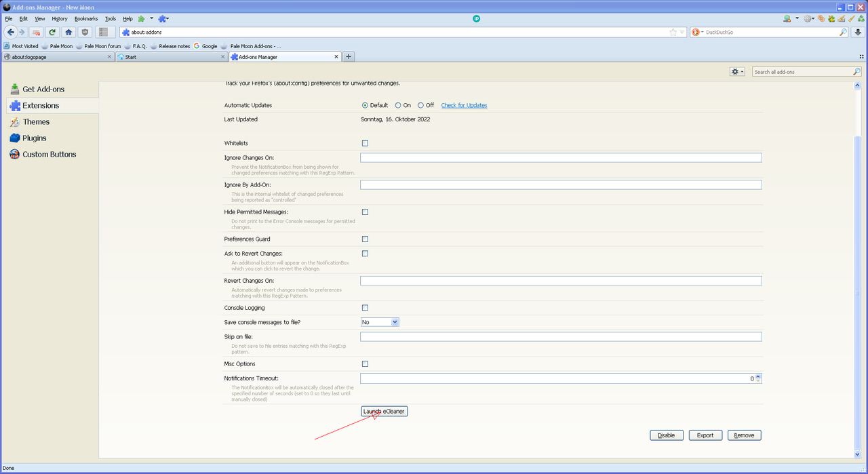
Task: Open the Edit menu
Action: tap(24, 19)
